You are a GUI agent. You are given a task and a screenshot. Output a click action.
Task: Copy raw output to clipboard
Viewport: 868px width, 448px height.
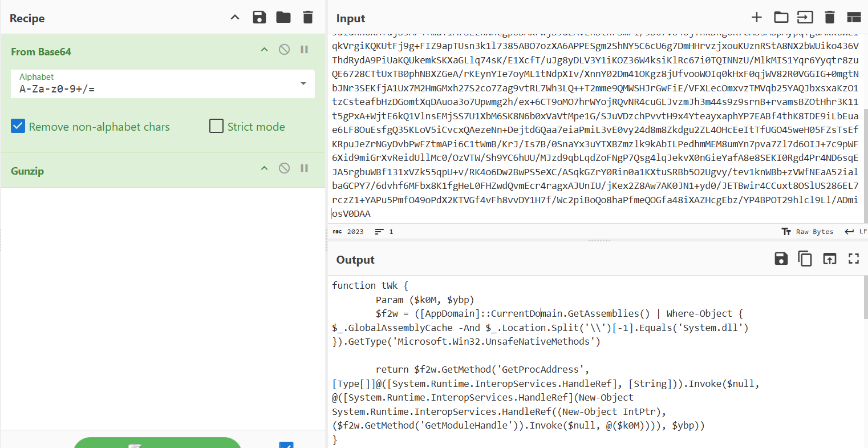805,259
